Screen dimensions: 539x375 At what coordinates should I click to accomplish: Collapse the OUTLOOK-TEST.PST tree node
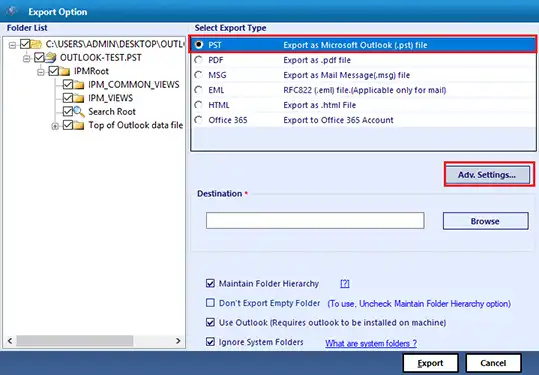[26, 59]
